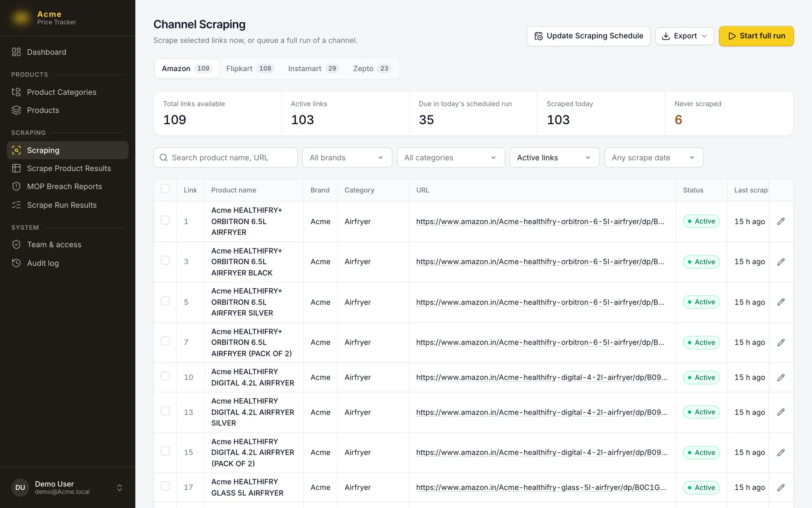Check the box for link 7
Screen dimensions: 812x508
(x=165, y=341)
